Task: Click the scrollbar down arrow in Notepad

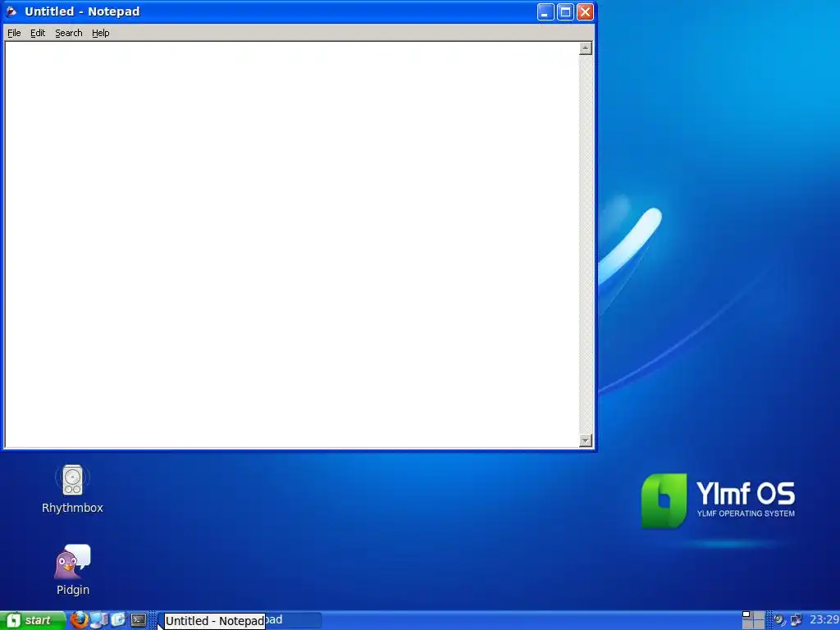Action: [586, 441]
